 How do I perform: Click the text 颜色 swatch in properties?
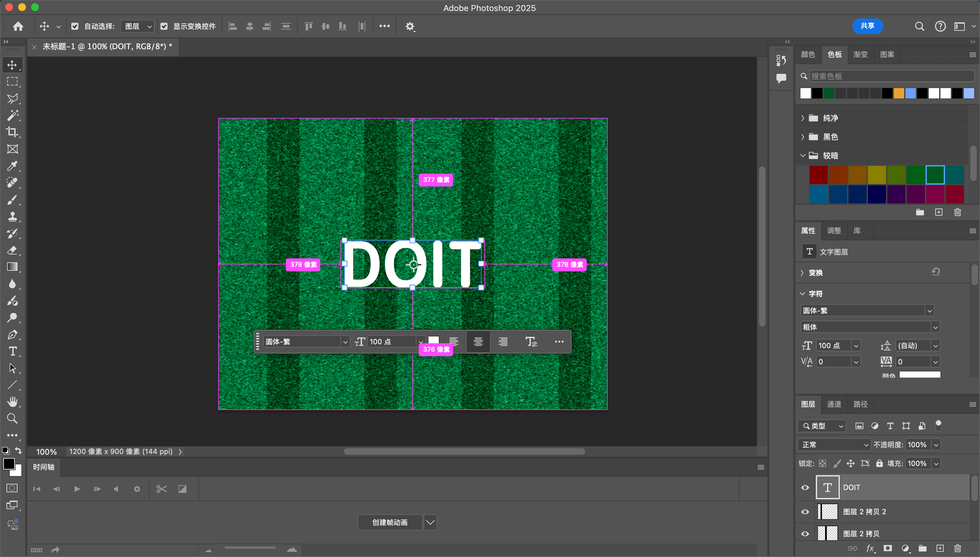point(919,375)
